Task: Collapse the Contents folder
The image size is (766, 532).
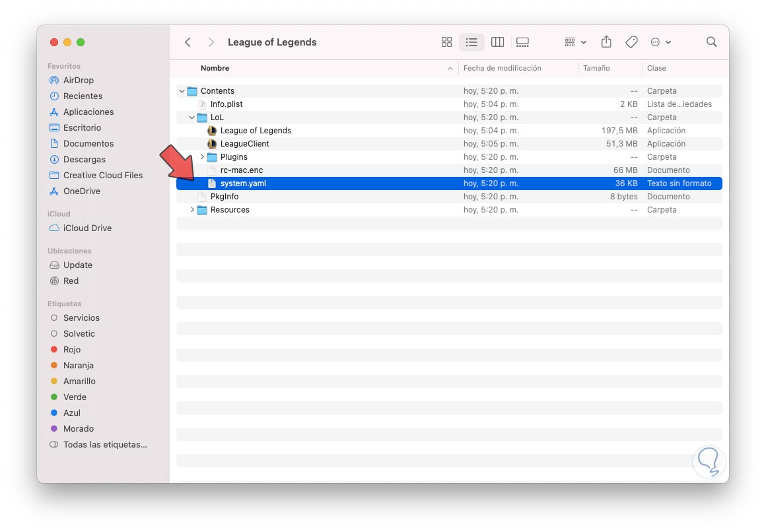Action: click(x=182, y=91)
